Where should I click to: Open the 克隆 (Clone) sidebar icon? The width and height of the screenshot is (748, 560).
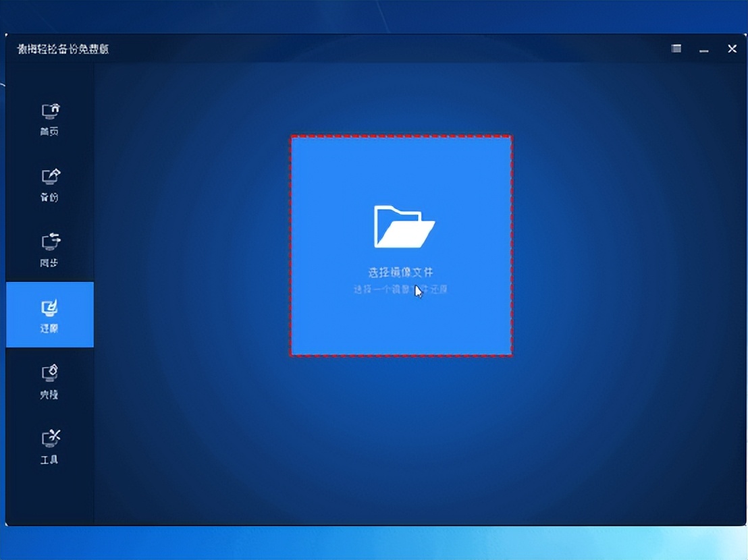point(49,381)
